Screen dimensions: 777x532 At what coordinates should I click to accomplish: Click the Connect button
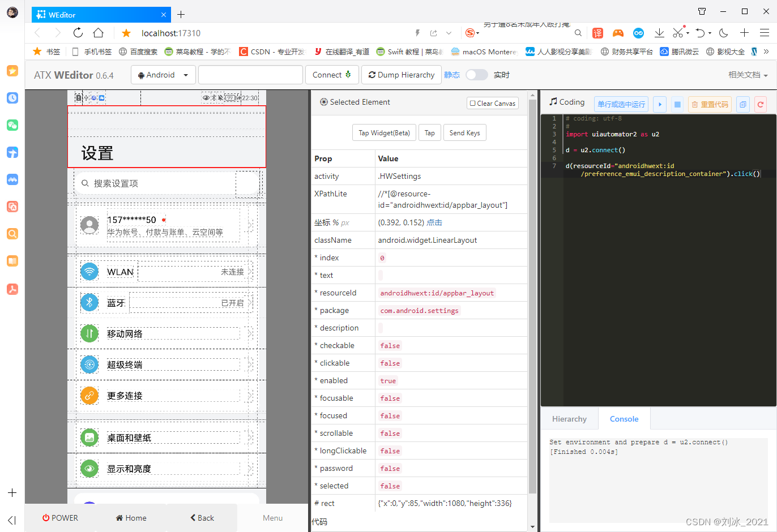pos(332,75)
